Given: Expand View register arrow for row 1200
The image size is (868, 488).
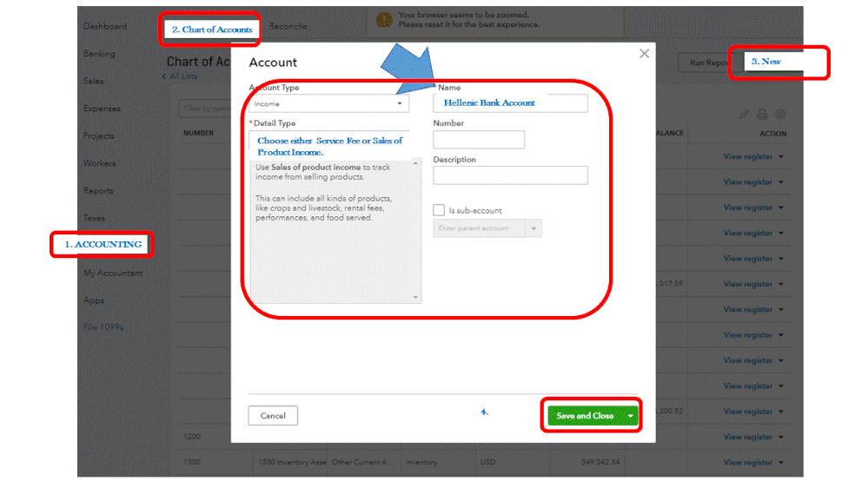Looking at the screenshot, I should point(781,437).
